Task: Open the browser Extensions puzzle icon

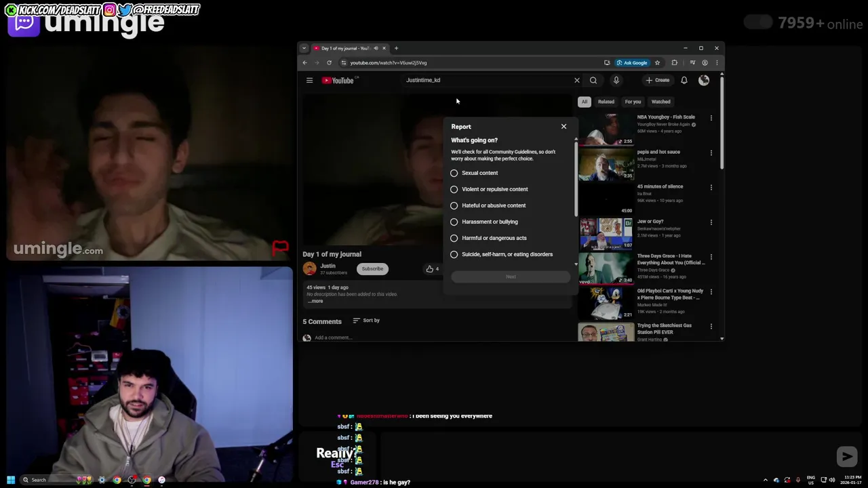Action: 674,62
